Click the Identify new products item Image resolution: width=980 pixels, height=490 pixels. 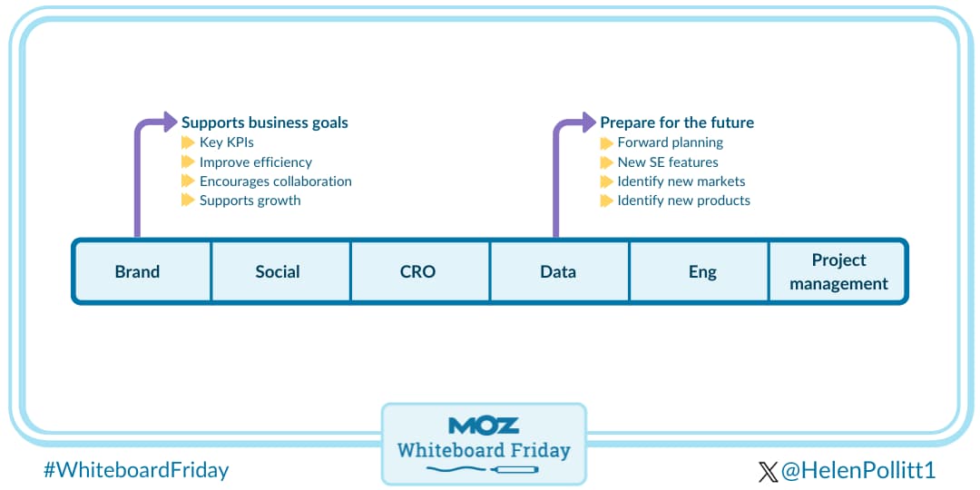pos(683,201)
